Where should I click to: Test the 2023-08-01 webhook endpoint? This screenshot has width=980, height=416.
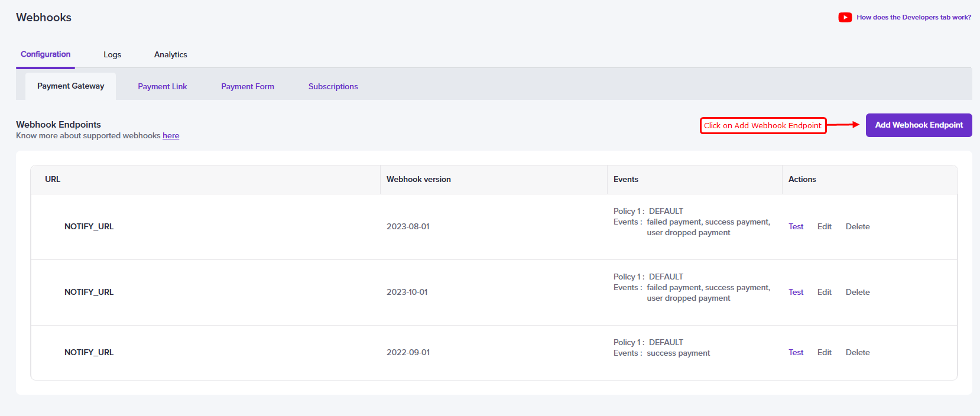pos(796,226)
